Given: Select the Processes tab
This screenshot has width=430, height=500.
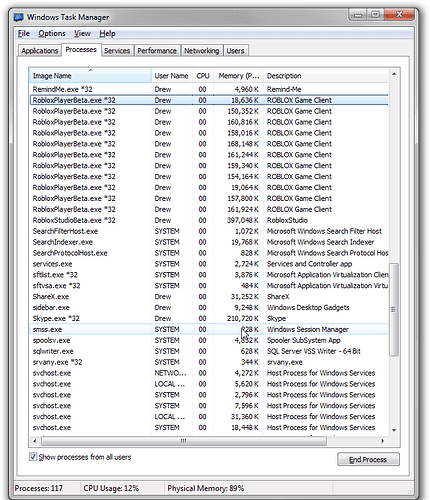Looking at the screenshot, I should [x=81, y=50].
